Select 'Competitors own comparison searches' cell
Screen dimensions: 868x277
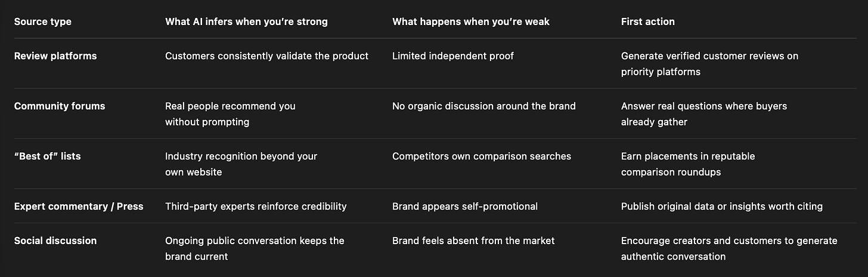[x=482, y=156]
